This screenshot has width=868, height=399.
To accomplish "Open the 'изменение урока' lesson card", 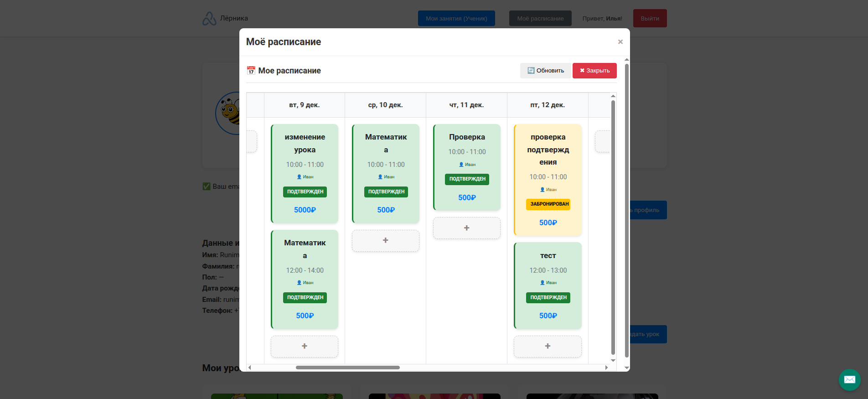I will pyautogui.click(x=305, y=173).
